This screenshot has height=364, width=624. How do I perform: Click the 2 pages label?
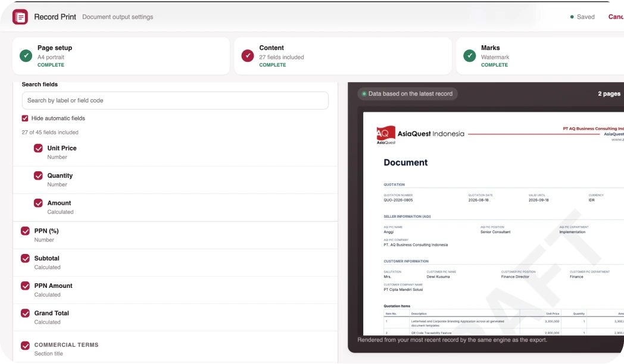pyautogui.click(x=609, y=94)
